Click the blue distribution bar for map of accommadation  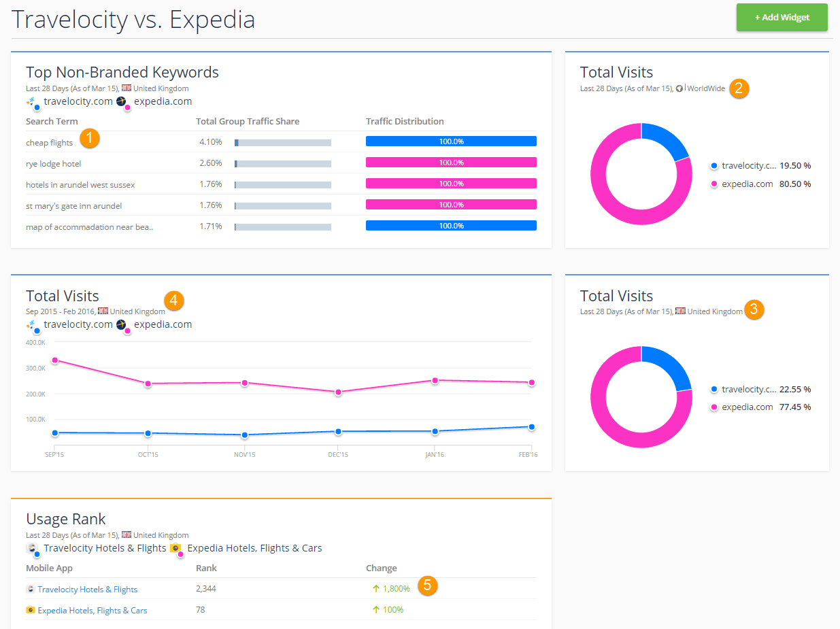[451, 226]
